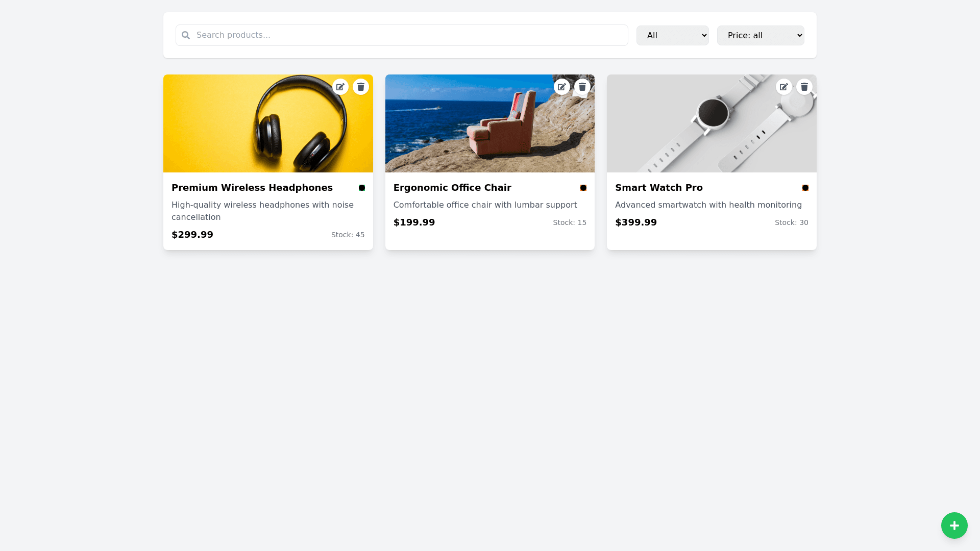
Task: Click the Smart Watch Pro title
Action: click(x=659, y=188)
